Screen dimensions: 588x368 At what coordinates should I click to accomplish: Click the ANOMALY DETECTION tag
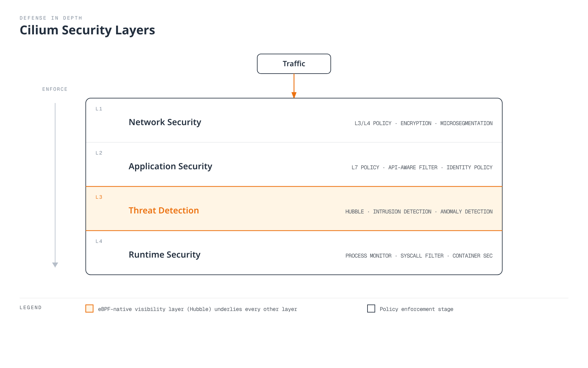pos(466,212)
